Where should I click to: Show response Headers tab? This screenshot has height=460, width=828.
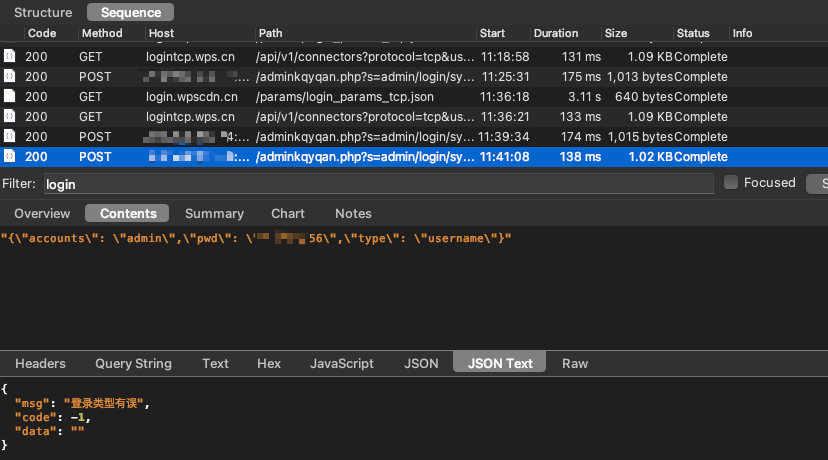click(x=40, y=363)
